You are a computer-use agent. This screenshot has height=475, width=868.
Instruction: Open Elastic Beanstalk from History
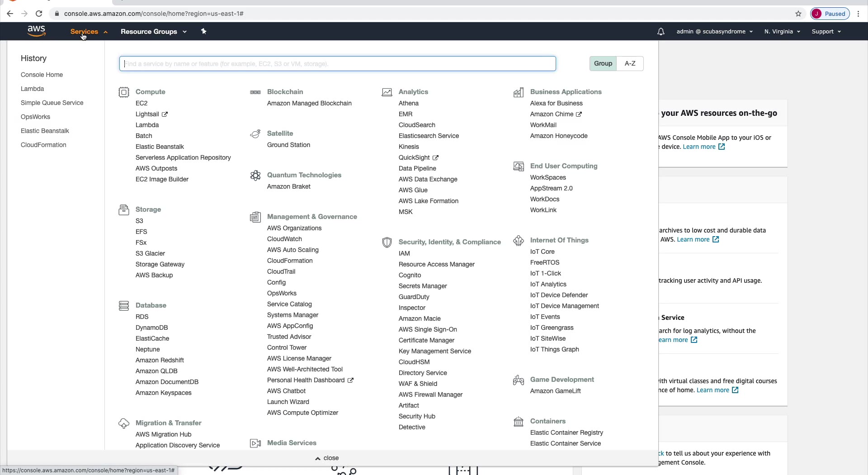45,131
